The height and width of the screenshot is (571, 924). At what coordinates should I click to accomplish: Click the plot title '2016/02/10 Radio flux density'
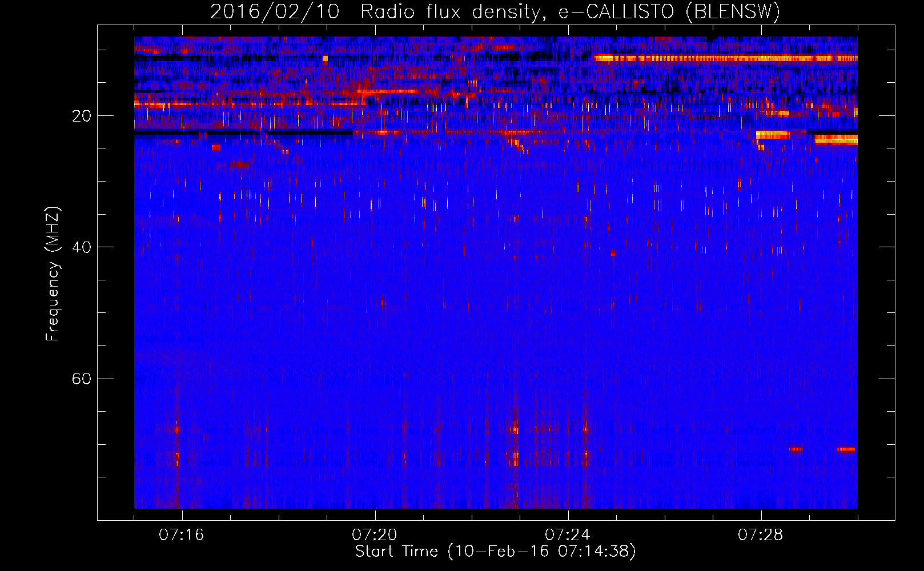pos(495,11)
